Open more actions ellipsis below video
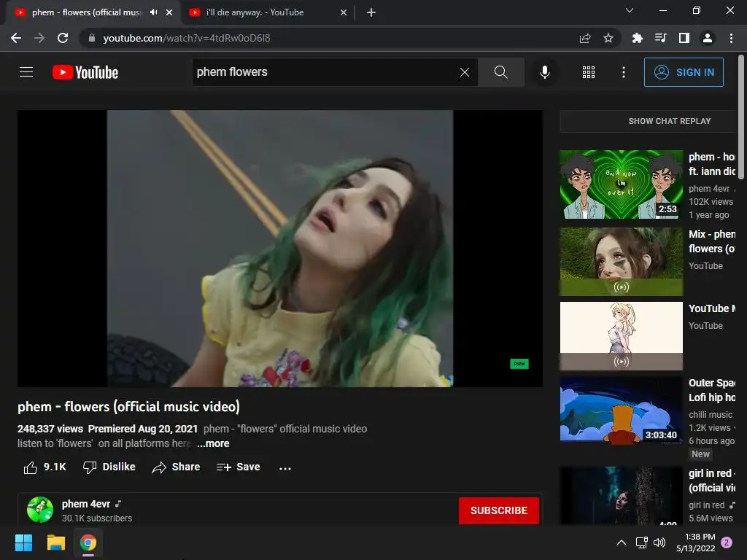 click(x=285, y=468)
